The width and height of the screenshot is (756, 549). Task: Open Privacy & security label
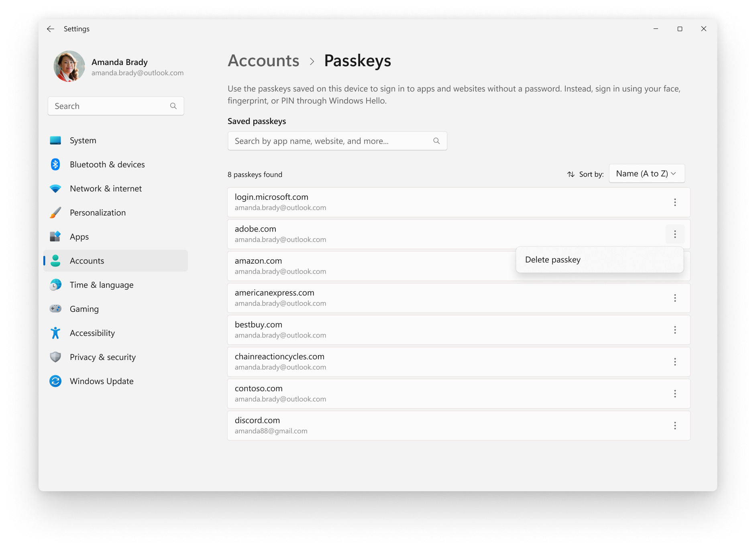click(103, 357)
